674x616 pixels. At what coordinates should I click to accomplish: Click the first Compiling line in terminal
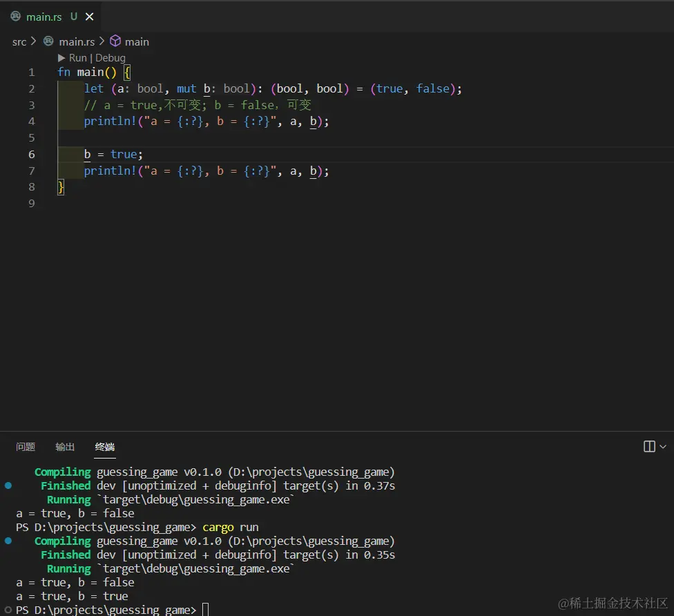coord(215,472)
